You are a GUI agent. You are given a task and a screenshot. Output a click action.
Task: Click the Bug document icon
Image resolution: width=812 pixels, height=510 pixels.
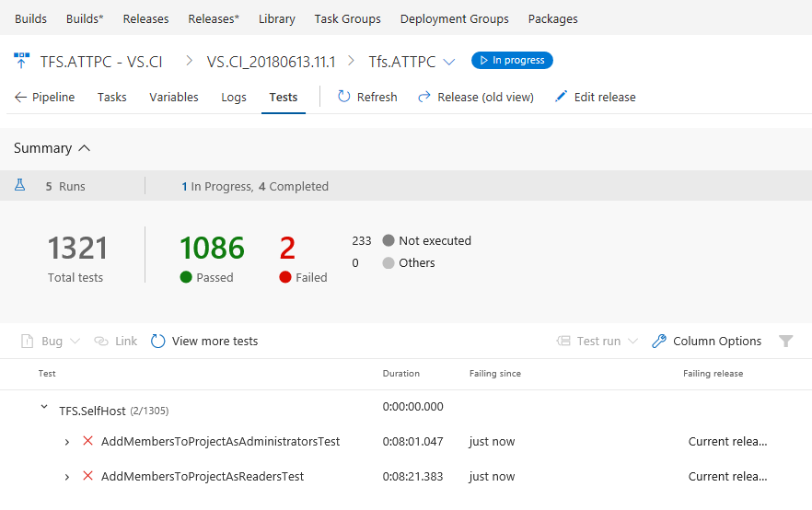pos(27,342)
